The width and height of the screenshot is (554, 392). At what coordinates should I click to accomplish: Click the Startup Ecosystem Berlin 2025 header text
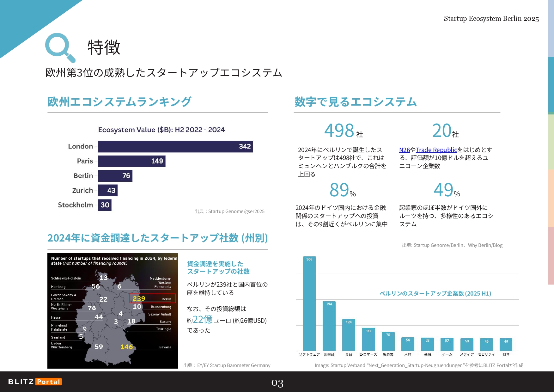coord(491,19)
